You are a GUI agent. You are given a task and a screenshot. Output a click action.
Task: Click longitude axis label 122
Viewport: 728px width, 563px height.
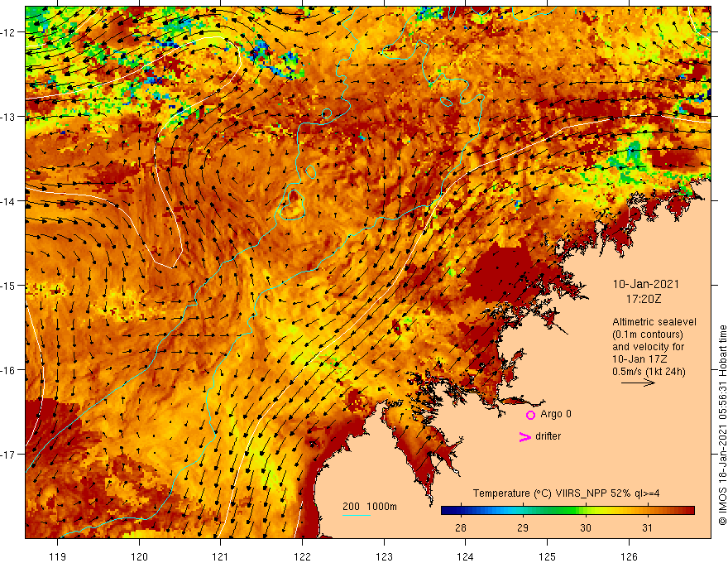coord(302,556)
